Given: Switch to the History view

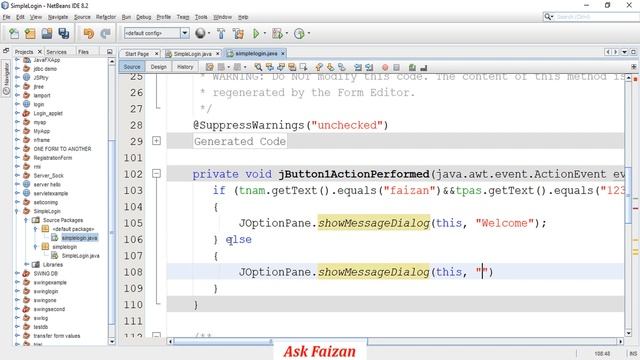Looking at the screenshot, I should click(185, 67).
